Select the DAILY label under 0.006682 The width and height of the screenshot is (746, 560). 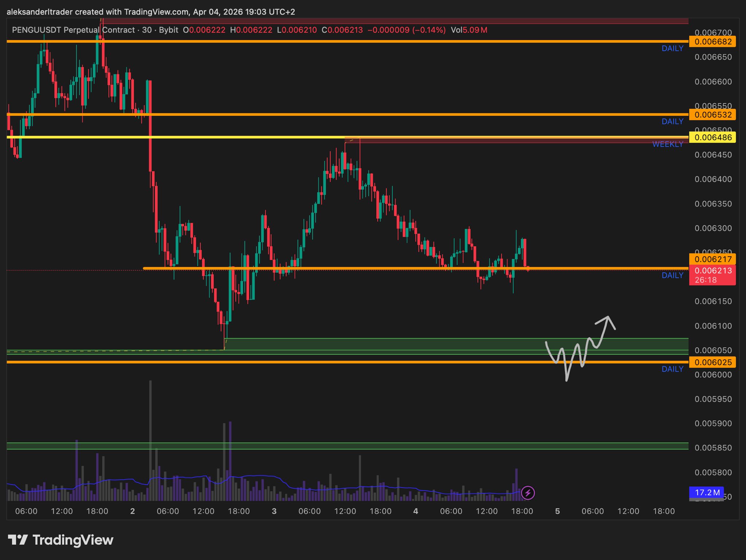click(x=672, y=48)
